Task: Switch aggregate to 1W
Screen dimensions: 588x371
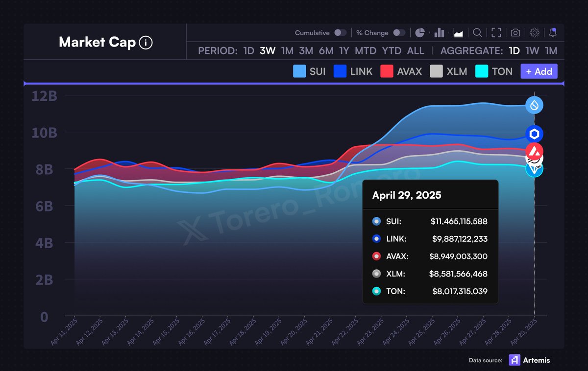Action: tap(533, 50)
